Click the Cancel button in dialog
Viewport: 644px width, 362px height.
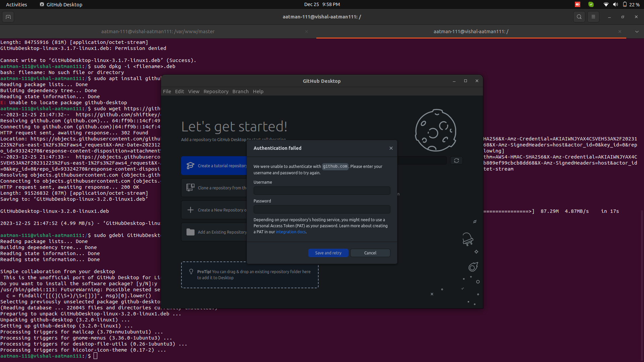pyautogui.click(x=370, y=253)
